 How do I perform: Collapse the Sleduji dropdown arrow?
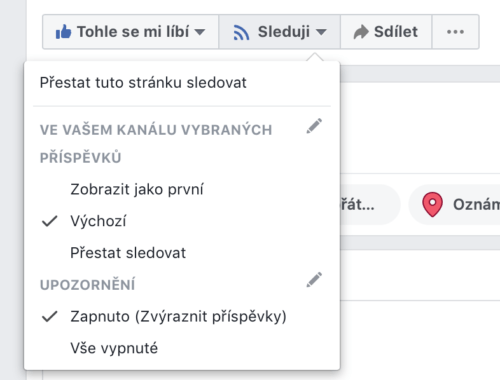(321, 32)
